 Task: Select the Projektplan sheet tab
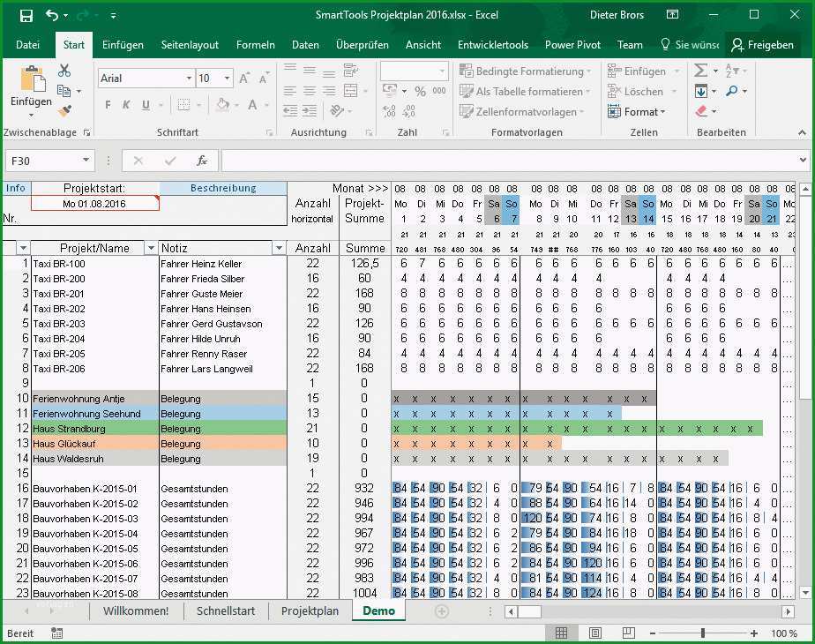pos(310,611)
